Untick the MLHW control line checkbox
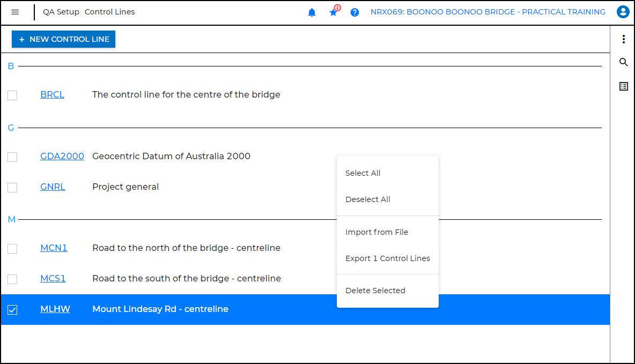 (12, 310)
